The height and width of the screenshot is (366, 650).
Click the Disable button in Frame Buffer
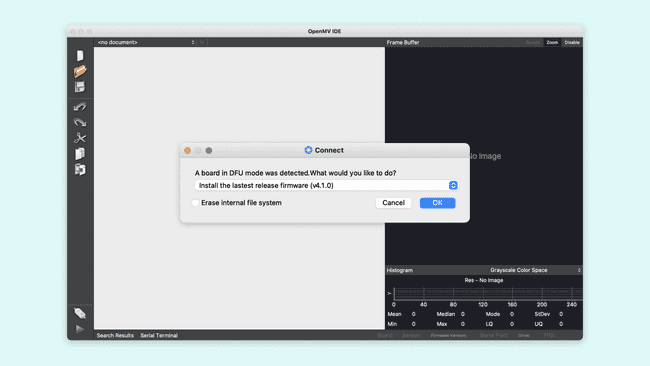point(572,42)
